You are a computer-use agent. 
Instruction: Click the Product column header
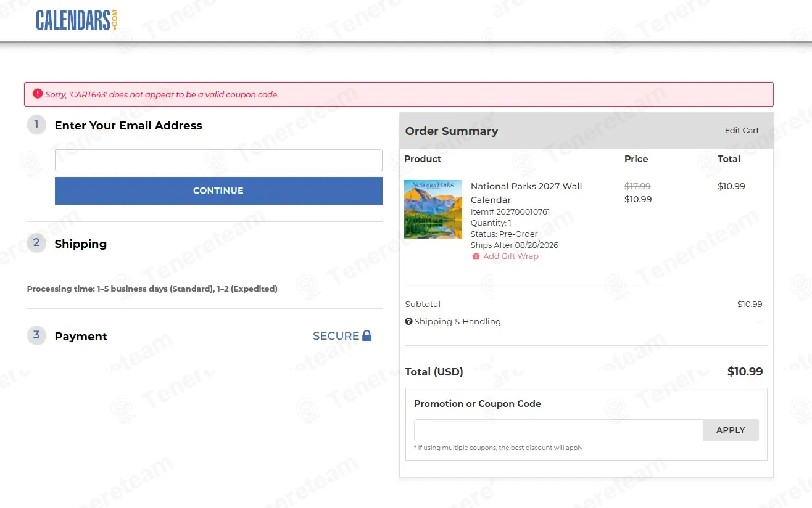(x=423, y=159)
